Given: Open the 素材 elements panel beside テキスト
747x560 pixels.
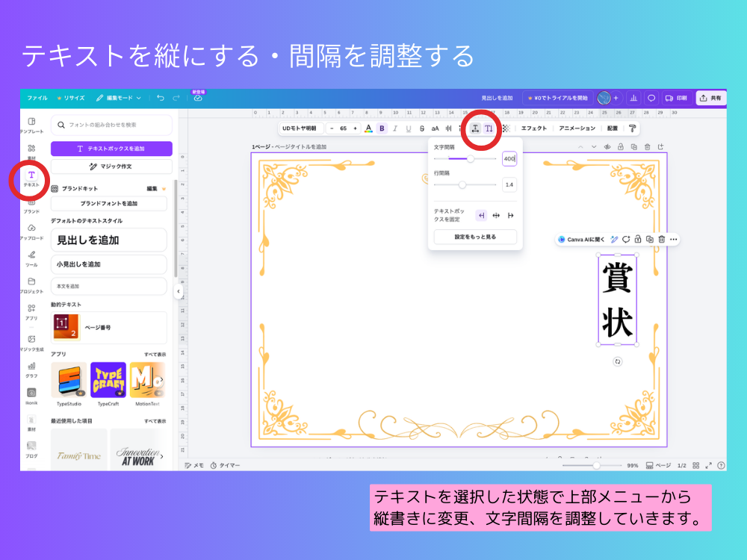Looking at the screenshot, I should pyautogui.click(x=31, y=152).
